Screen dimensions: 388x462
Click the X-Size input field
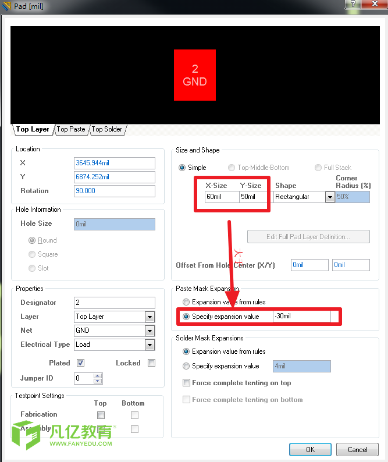click(x=222, y=197)
